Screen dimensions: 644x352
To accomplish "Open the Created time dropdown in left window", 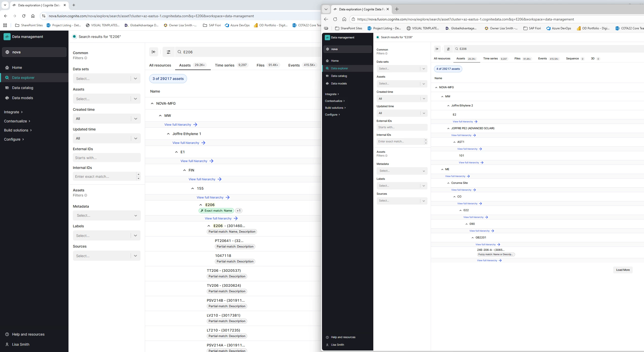I will (x=106, y=119).
